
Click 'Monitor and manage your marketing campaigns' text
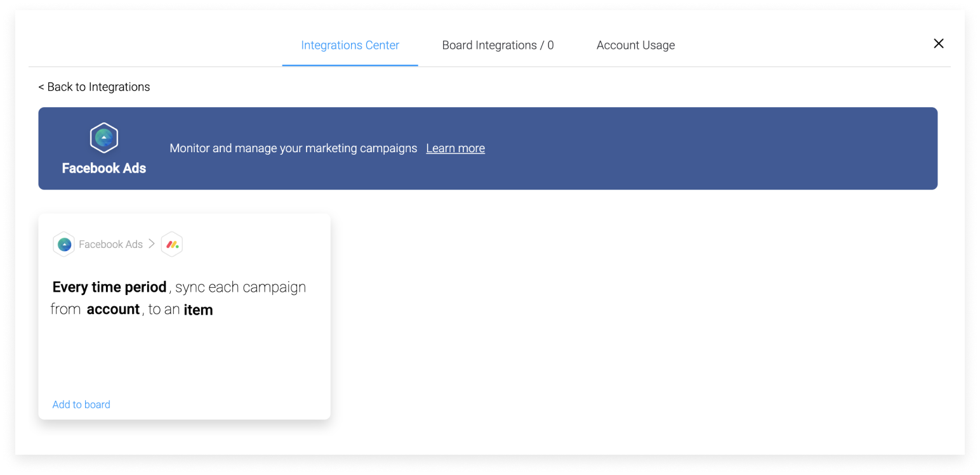[x=293, y=148]
